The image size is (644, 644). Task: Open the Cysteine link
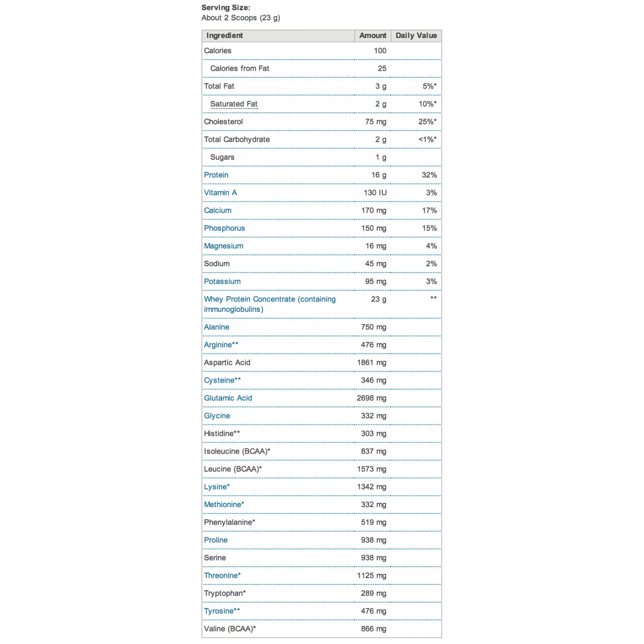(x=219, y=380)
